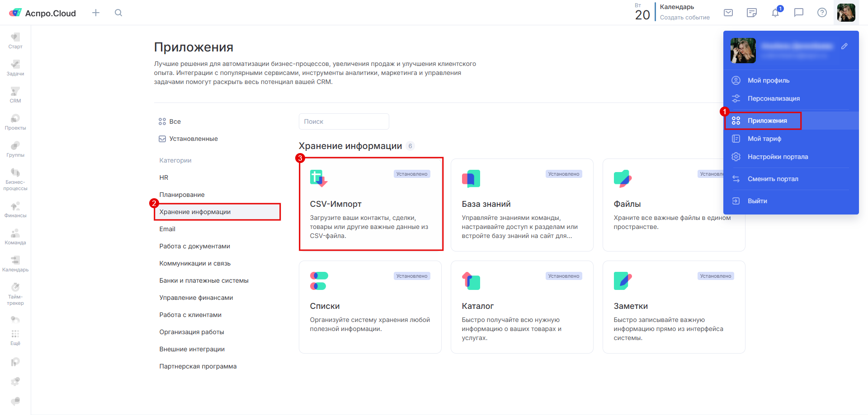Viewport: 868px width, 415px height.
Task: Click the help question mark icon
Action: pos(822,13)
